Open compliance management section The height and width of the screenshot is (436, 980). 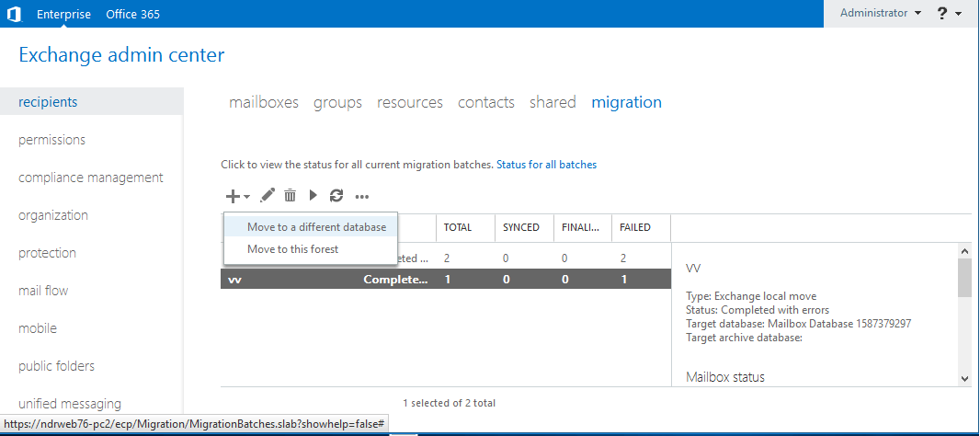(91, 178)
